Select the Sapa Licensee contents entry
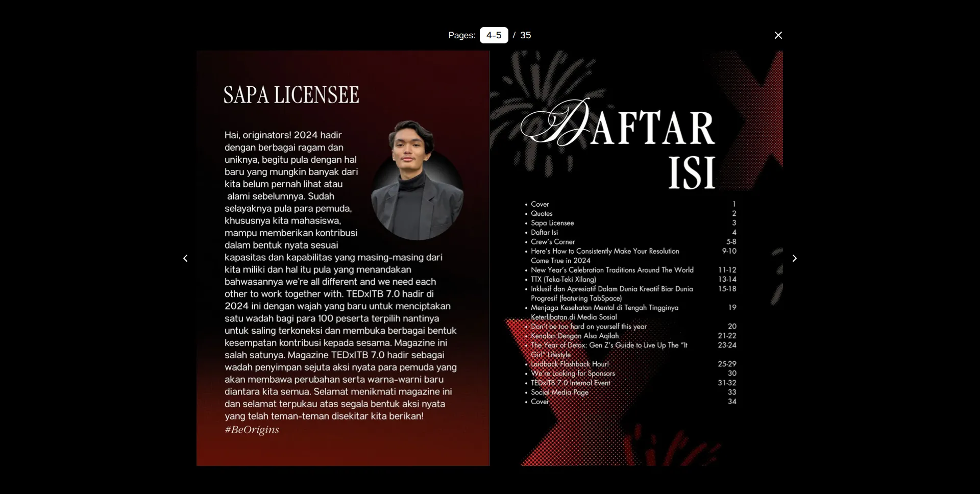980x494 pixels. coord(552,223)
